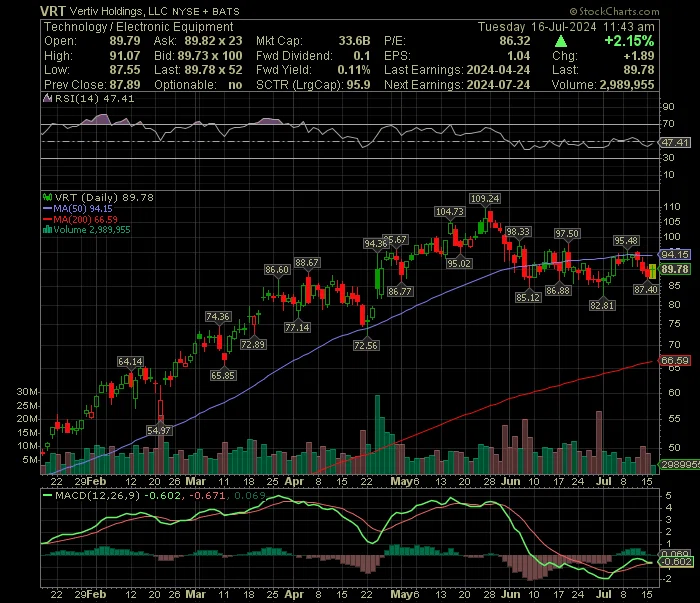Click the Last Earnings 2024-04-24 date
Screen dimensions: 700x603
click(499, 70)
